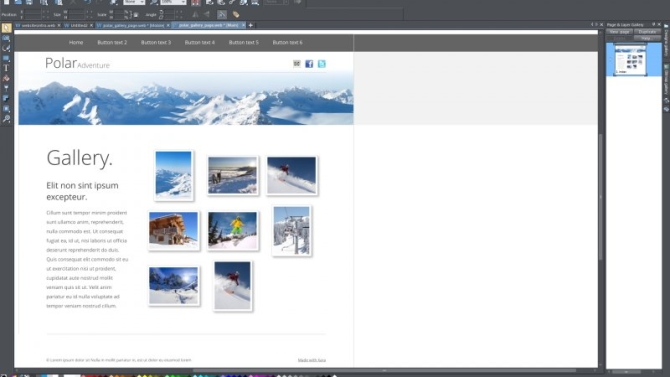670x377 pixels.
Task: Select the Shadow tool
Action: (x=6, y=98)
